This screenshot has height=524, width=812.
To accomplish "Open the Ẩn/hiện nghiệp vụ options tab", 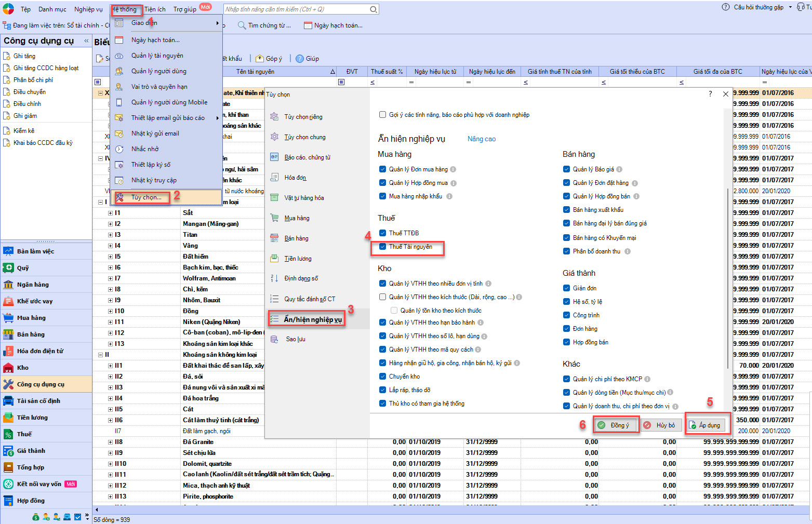I will tap(312, 319).
